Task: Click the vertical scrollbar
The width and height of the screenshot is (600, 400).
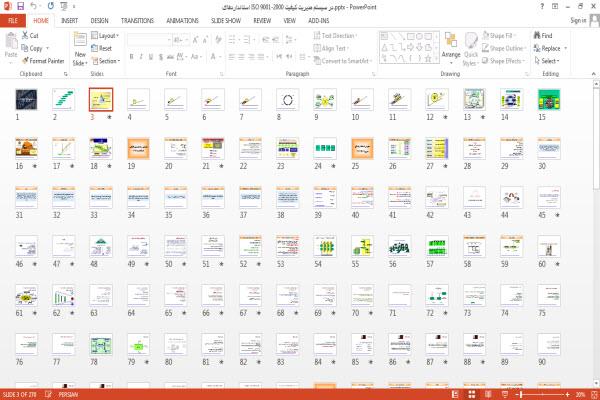Action: click(x=596, y=233)
